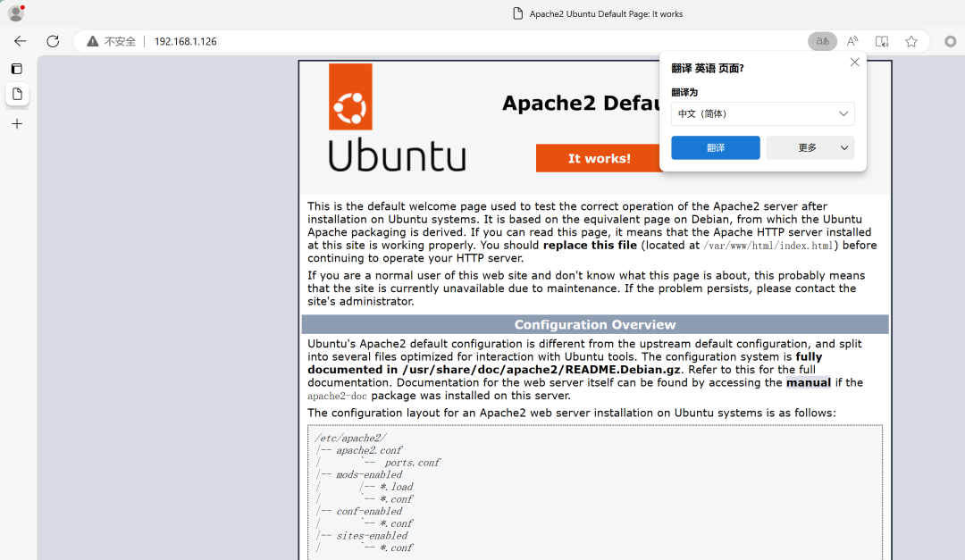Click the "不安全" security label
The image size is (965, 560).
(x=120, y=41)
